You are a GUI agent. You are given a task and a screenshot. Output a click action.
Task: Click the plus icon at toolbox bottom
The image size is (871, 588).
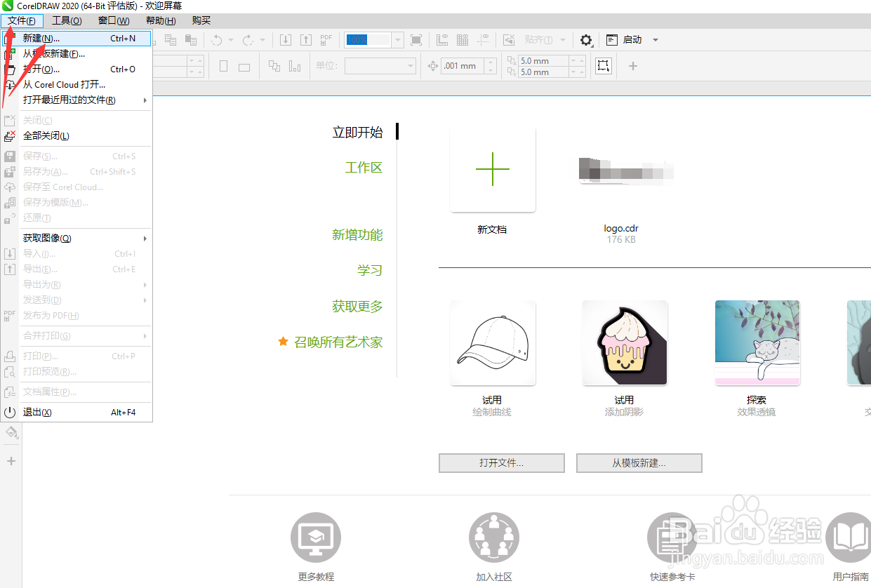pyautogui.click(x=11, y=461)
